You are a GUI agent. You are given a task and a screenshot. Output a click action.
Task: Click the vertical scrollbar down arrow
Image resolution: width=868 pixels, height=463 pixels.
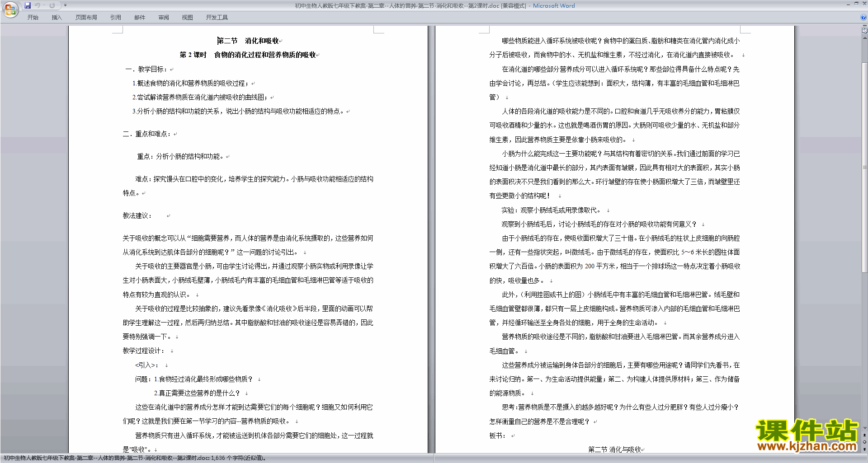coord(864,428)
